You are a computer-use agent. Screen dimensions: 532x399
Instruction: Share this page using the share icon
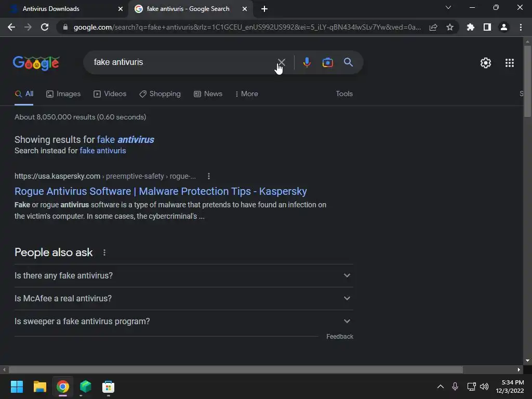click(x=433, y=27)
